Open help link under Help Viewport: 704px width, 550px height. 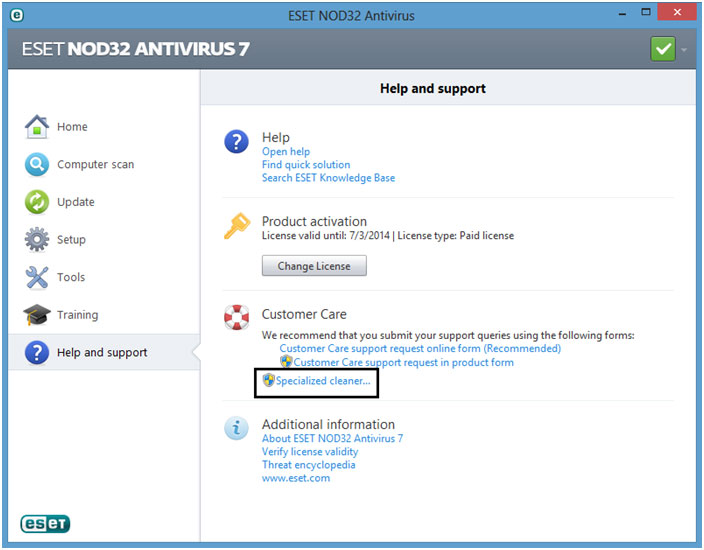coord(286,152)
